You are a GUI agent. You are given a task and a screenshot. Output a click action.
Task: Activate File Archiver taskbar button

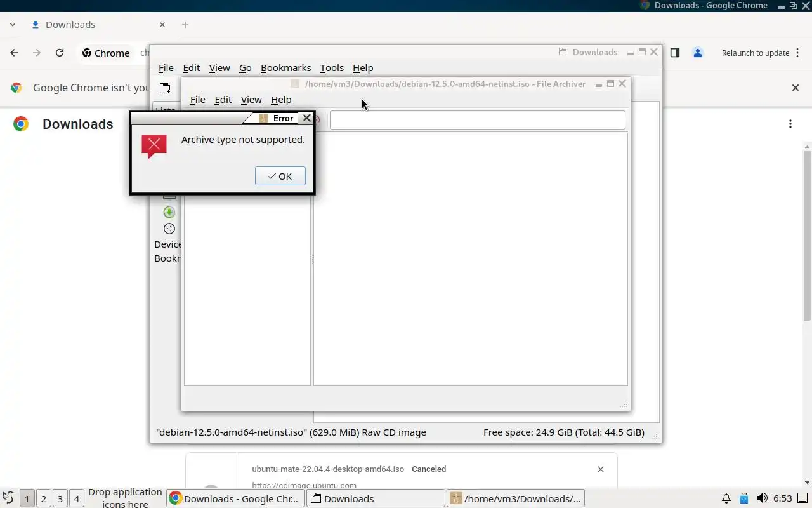(515, 498)
